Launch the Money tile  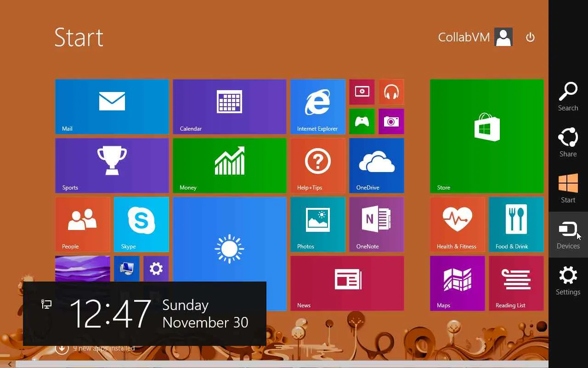230,166
